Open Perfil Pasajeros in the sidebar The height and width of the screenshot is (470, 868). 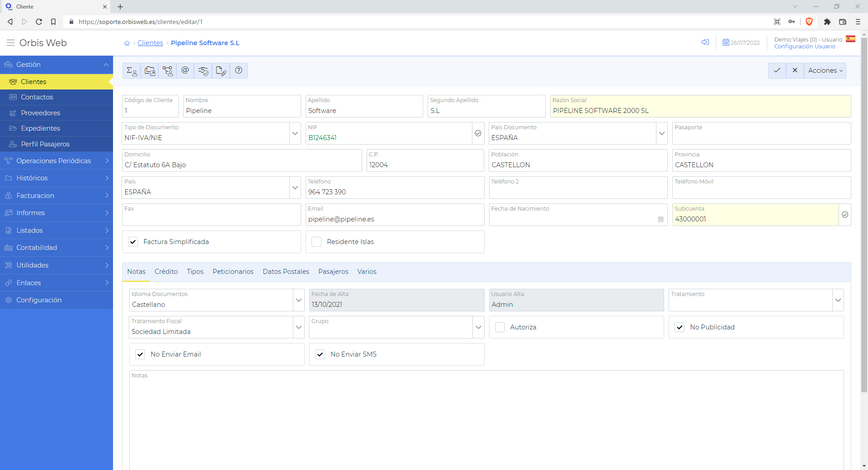tap(57, 144)
